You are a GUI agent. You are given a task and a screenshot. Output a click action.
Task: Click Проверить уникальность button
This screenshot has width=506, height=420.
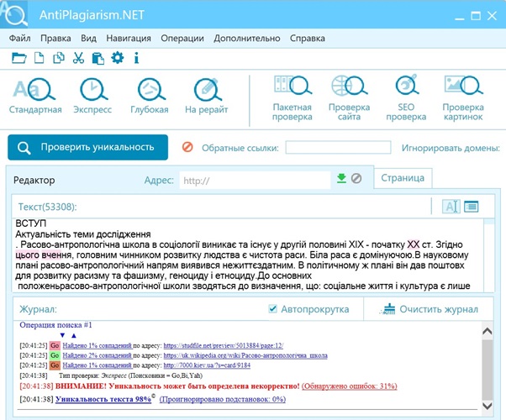[87, 147]
